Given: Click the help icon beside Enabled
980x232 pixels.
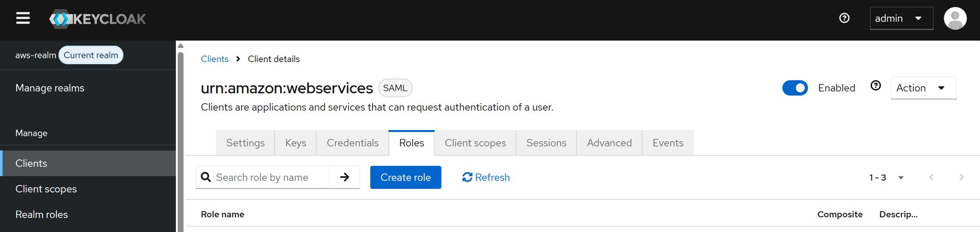Looking at the screenshot, I should click(x=876, y=86).
